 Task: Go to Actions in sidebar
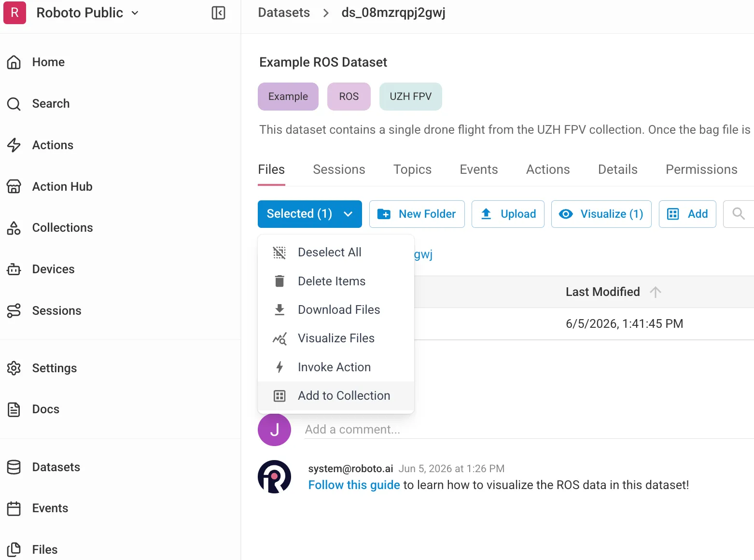point(53,145)
